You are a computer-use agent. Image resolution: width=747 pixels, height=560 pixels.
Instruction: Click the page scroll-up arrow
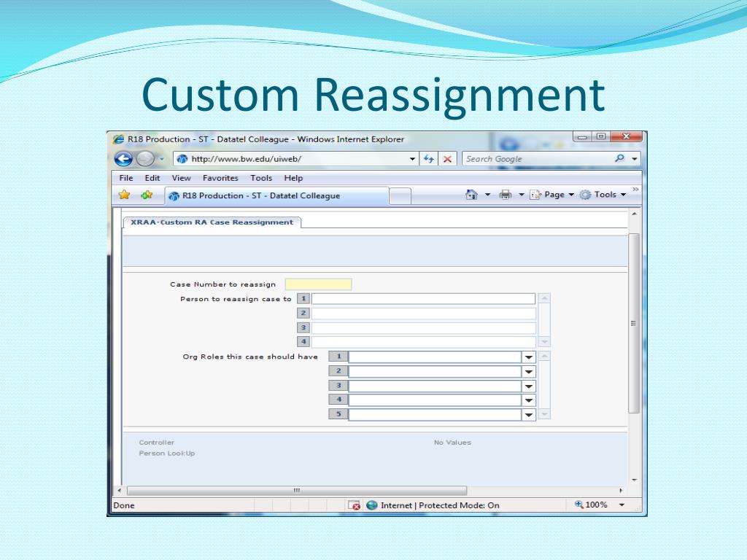pos(634,214)
